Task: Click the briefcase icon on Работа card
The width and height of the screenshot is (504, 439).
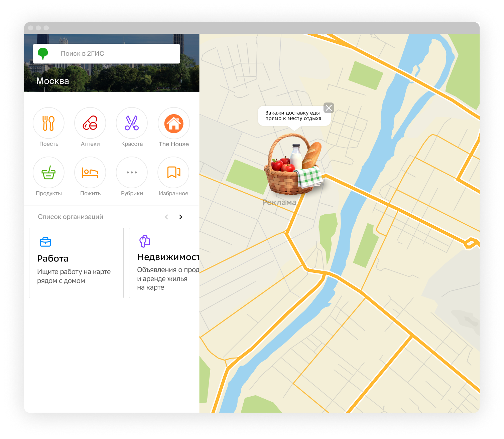Action: click(x=45, y=242)
